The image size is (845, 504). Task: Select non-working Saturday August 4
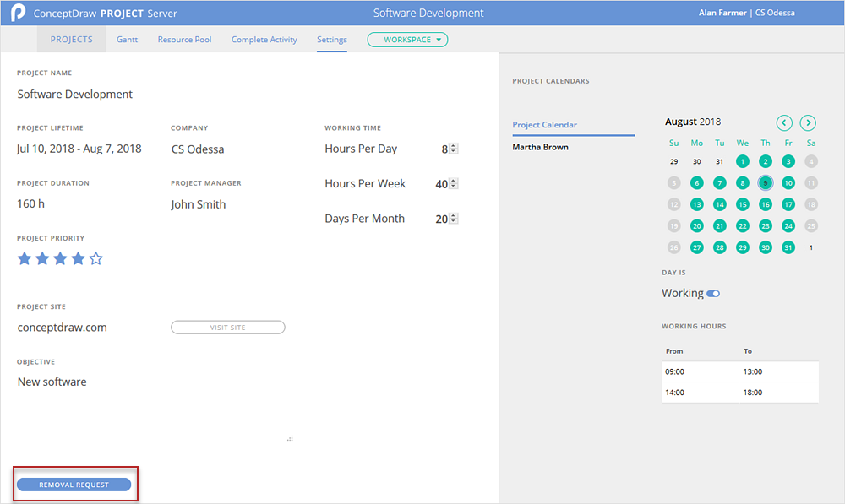(x=811, y=161)
